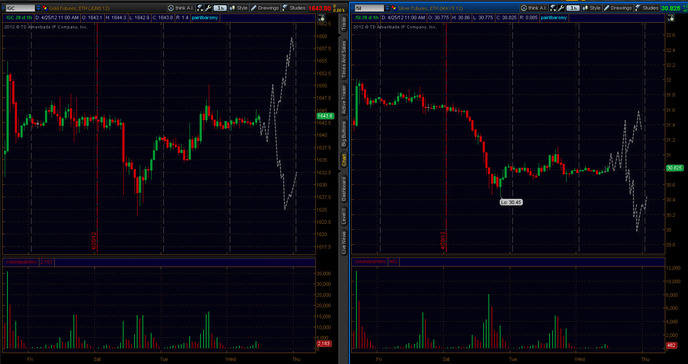Open Style menu in the Gold Futures chart

[238, 8]
